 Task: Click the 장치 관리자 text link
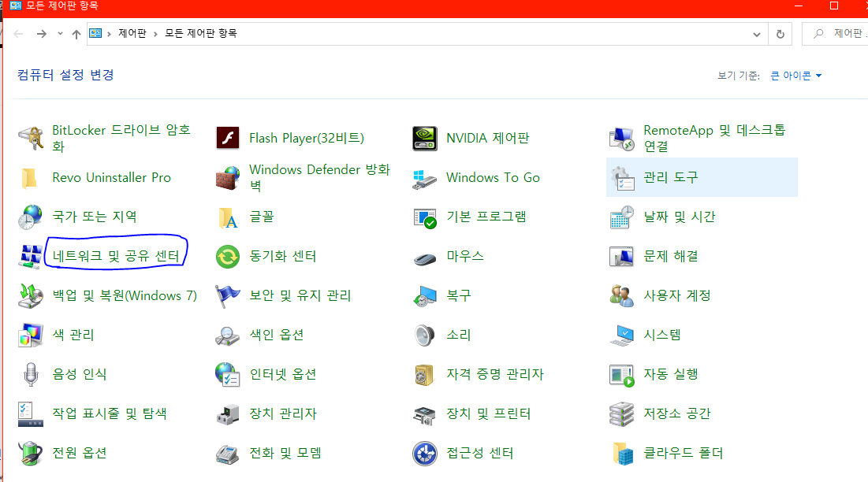283,413
